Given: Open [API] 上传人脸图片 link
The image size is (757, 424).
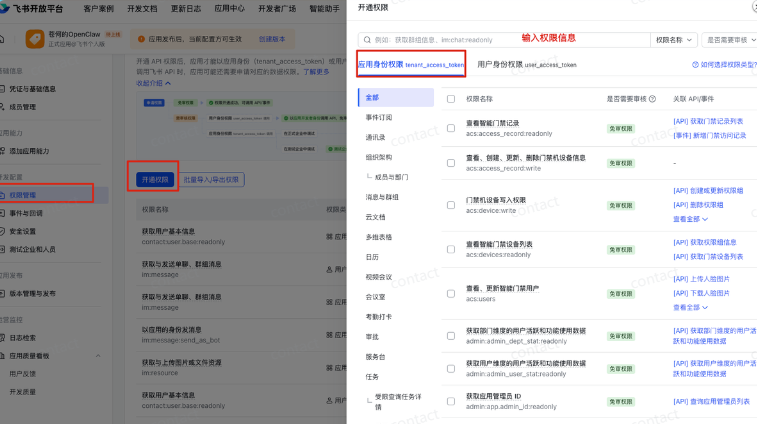Looking at the screenshot, I should (x=701, y=279).
